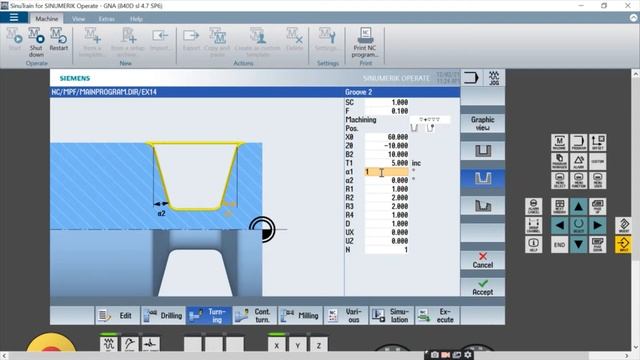This screenshot has height=360, width=640.
Task: Select the straight-wall groove shape softkey
Action: (x=482, y=151)
